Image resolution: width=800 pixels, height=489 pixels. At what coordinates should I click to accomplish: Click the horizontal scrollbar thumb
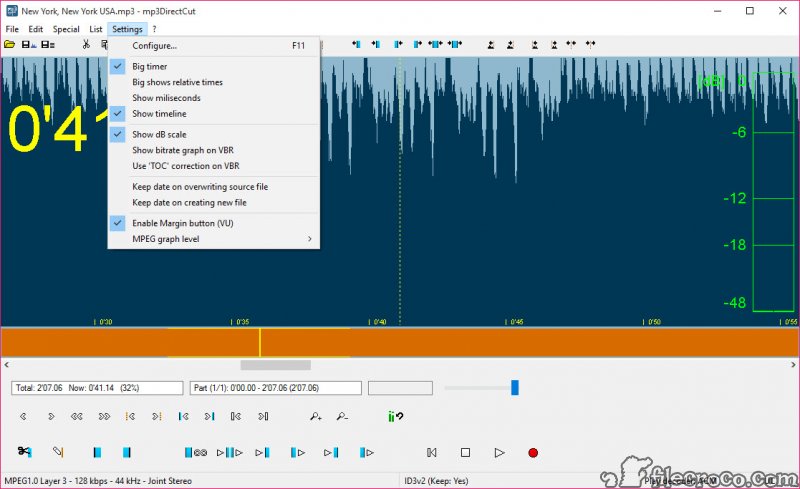click(x=276, y=365)
